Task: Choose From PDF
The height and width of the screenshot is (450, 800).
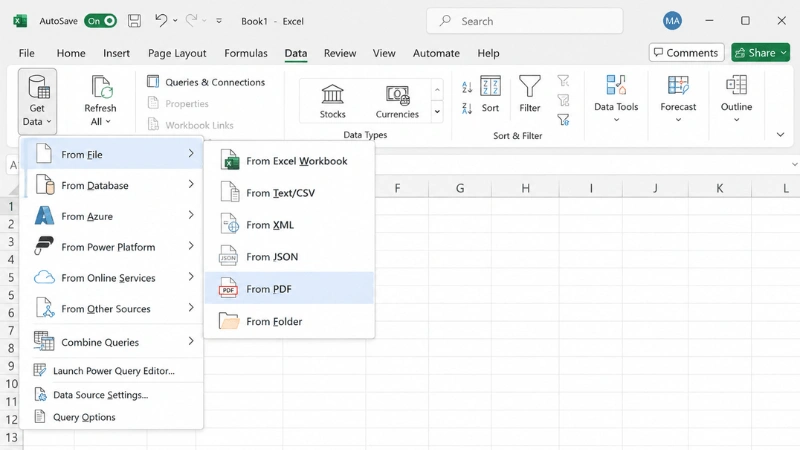Action: pos(289,289)
